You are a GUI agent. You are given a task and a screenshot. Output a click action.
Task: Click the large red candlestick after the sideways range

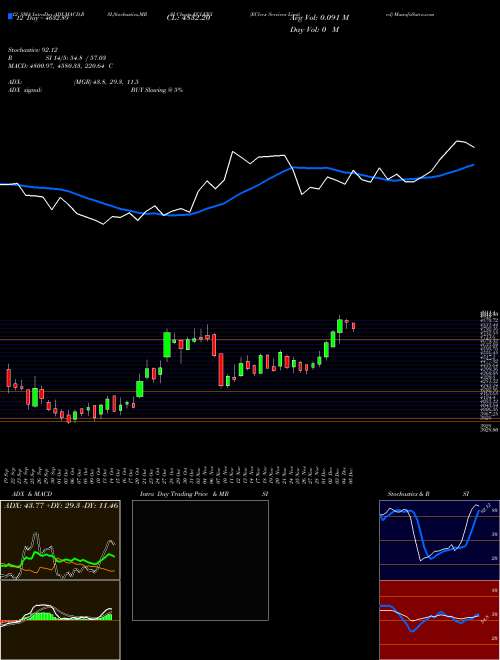[221, 370]
